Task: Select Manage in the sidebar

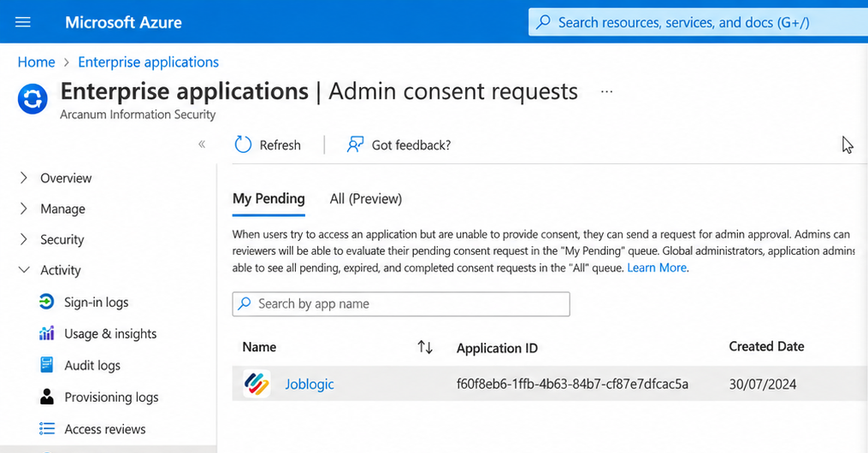Action: (62, 209)
